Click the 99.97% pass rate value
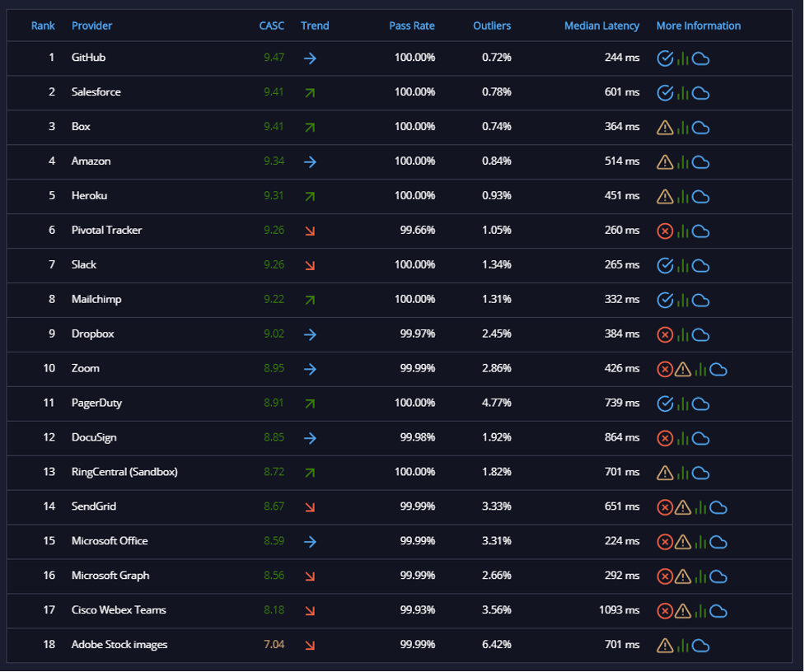Viewport: 805px width, 672px height. click(x=418, y=334)
